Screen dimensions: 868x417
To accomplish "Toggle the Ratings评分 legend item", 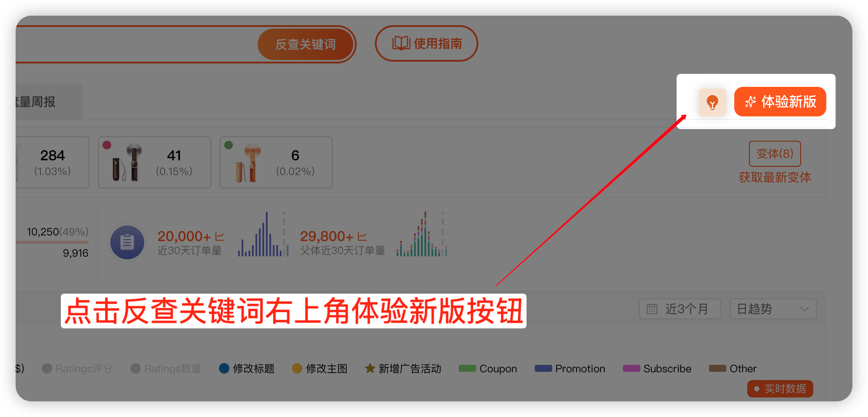I will [x=77, y=369].
